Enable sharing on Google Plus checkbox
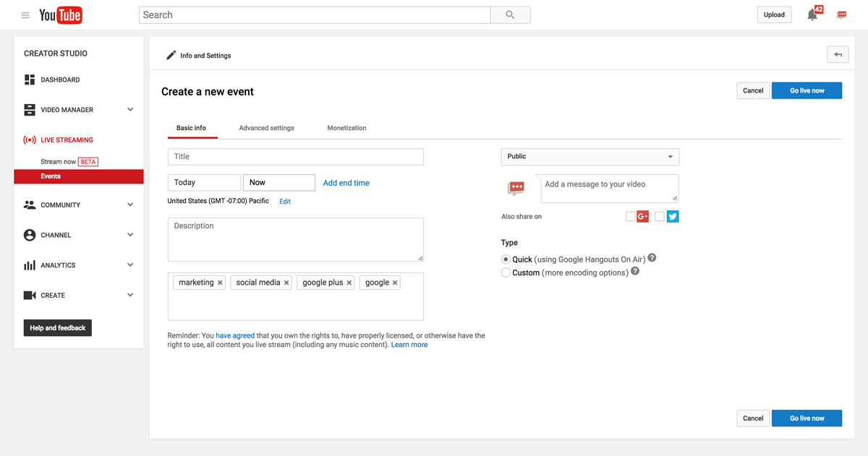The width and height of the screenshot is (868, 456). [x=630, y=217]
